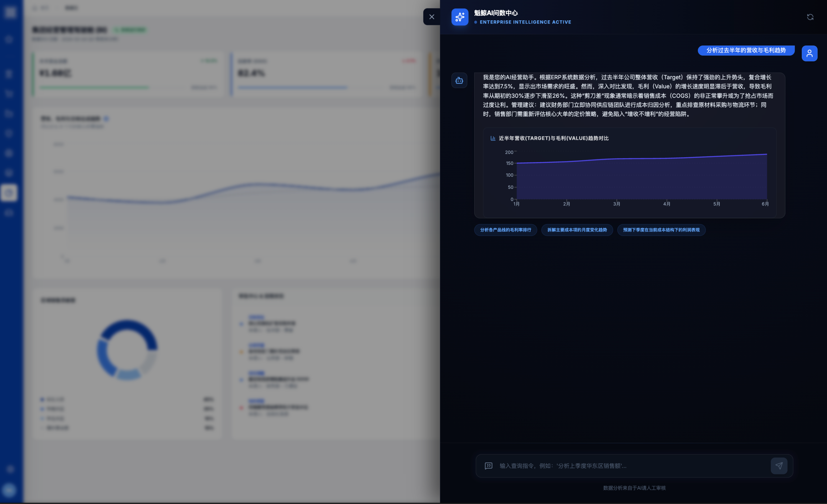Click the ENTERPRISE INTELLIGENCE ACTIVE status text
Screen dimensions: 827x504
click(525, 22)
